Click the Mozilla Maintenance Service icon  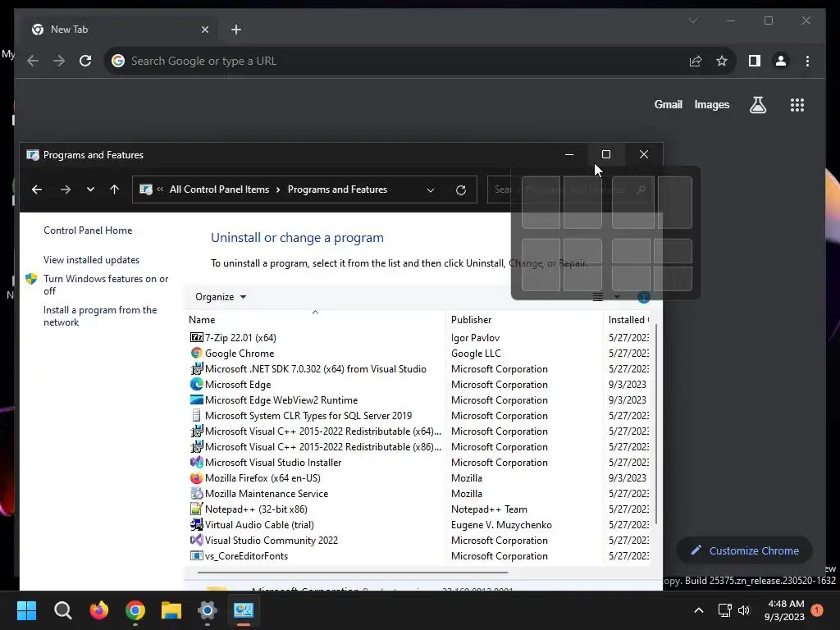[197, 493]
